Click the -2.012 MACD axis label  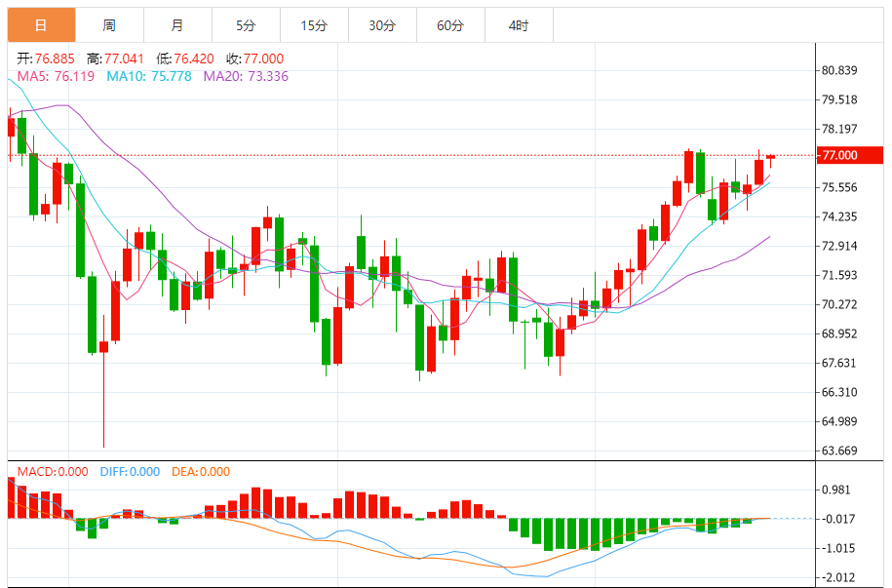pyautogui.click(x=838, y=577)
